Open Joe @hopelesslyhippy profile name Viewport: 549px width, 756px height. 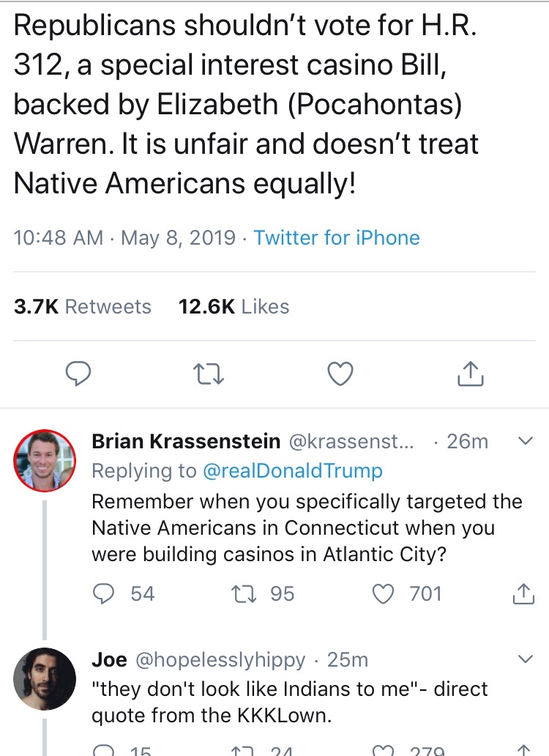tap(198, 660)
